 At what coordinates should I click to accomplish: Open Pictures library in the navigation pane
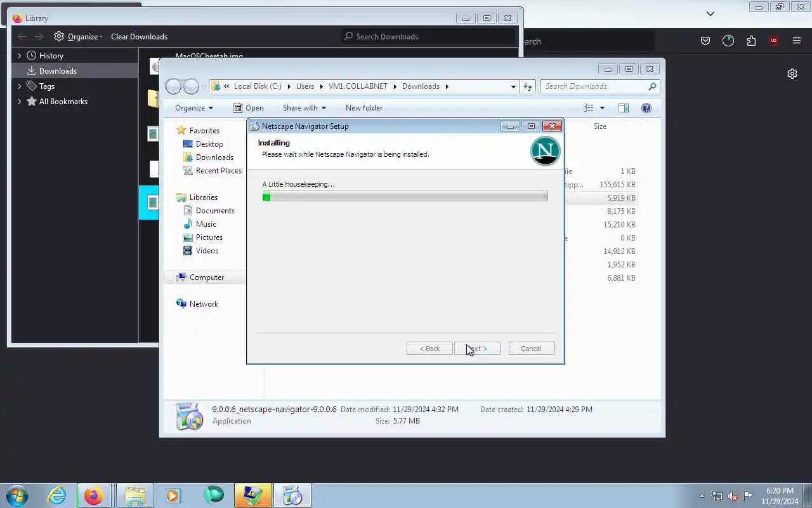pos(209,237)
